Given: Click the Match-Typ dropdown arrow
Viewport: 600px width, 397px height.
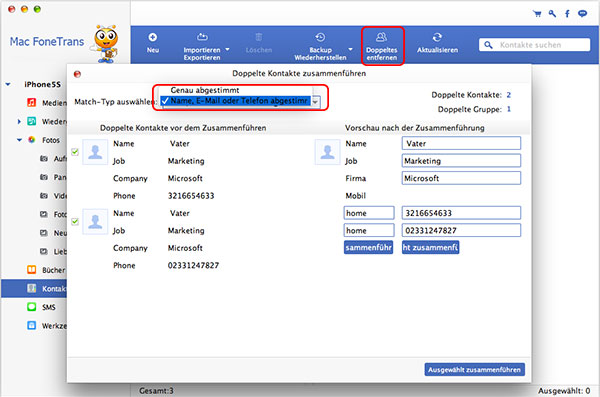Looking at the screenshot, I should click(315, 102).
